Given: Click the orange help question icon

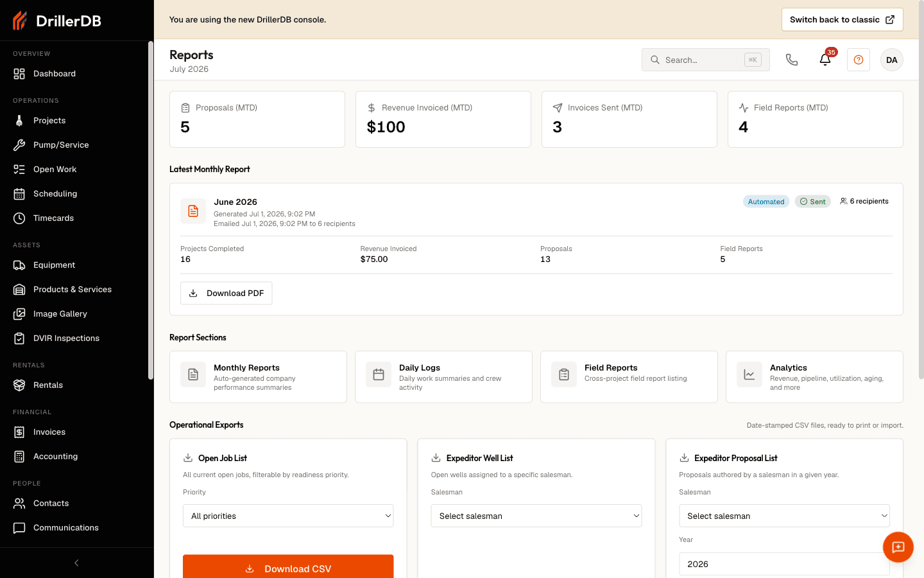Looking at the screenshot, I should pyautogui.click(x=859, y=60).
